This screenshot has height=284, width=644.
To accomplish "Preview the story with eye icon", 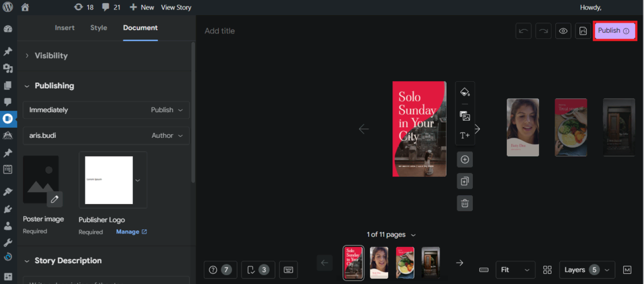I will click(x=563, y=31).
